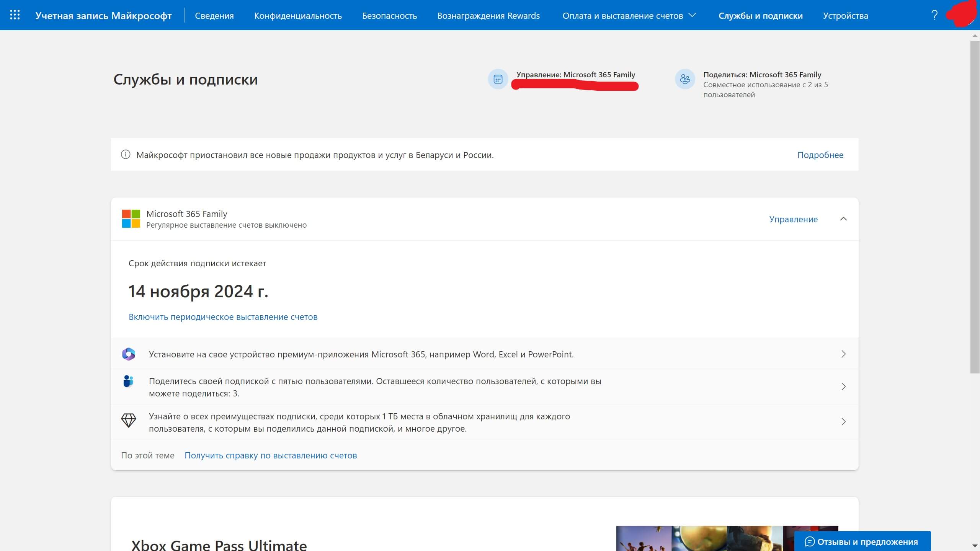This screenshot has height=551, width=980.
Task: Click the Срок действия подписки истекает label
Action: point(197,263)
